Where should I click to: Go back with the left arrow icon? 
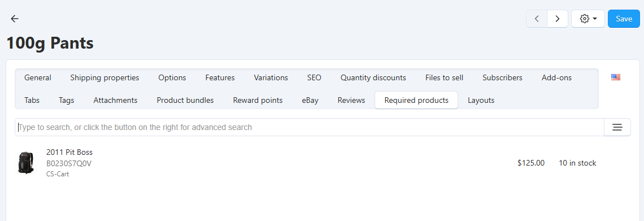pos(15,19)
